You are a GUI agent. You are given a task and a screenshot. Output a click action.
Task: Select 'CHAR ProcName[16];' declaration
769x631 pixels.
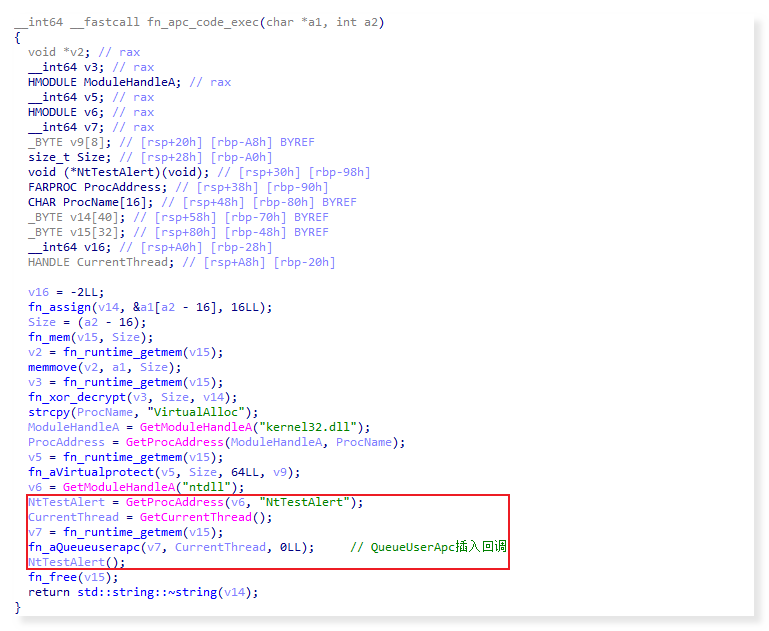pyautogui.click(x=91, y=202)
